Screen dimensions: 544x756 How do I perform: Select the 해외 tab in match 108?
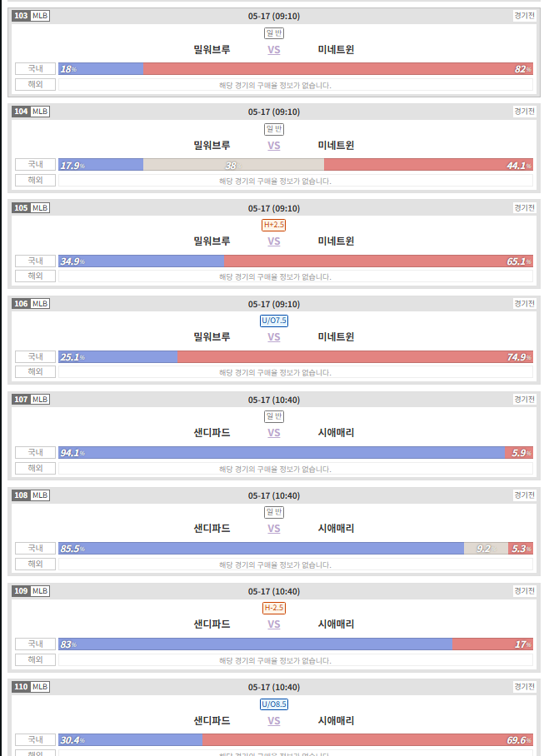coord(35,565)
